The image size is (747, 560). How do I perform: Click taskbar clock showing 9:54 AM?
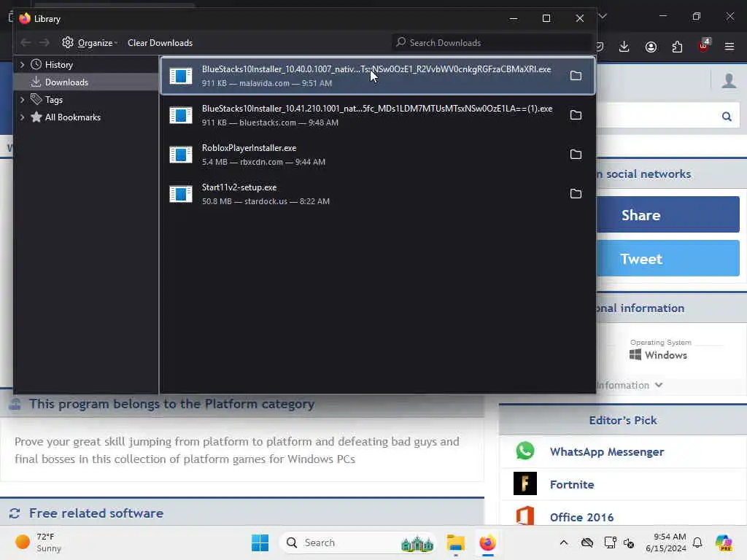coord(665,542)
